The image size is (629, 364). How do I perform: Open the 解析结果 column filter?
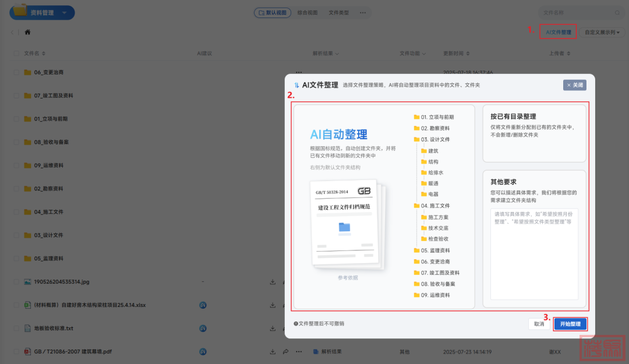click(x=326, y=53)
